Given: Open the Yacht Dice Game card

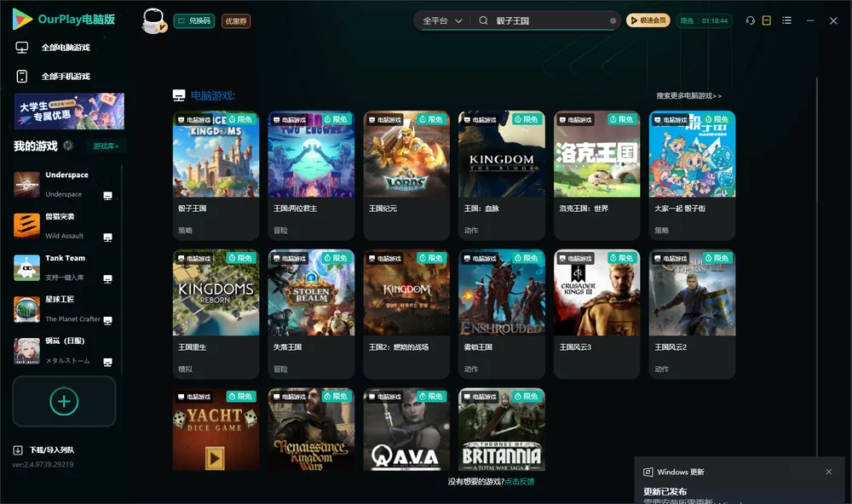Looking at the screenshot, I should click(x=216, y=429).
